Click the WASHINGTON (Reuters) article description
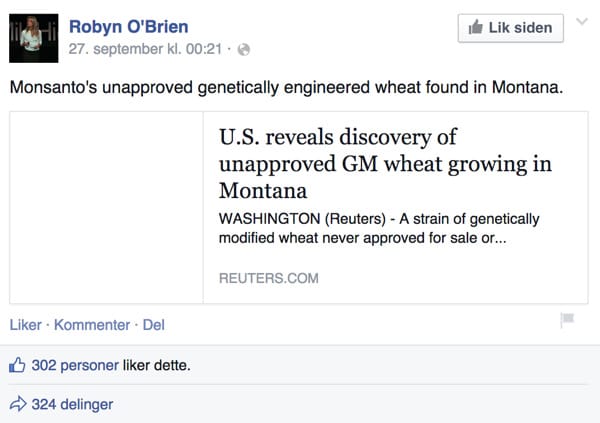This screenshot has width=600, height=423. click(x=379, y=228)
